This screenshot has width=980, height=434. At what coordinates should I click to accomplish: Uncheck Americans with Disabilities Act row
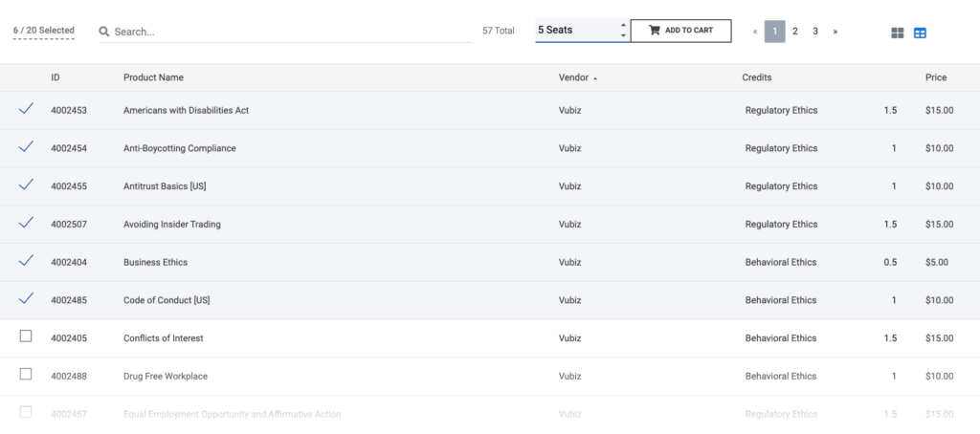tap(26, 109)
